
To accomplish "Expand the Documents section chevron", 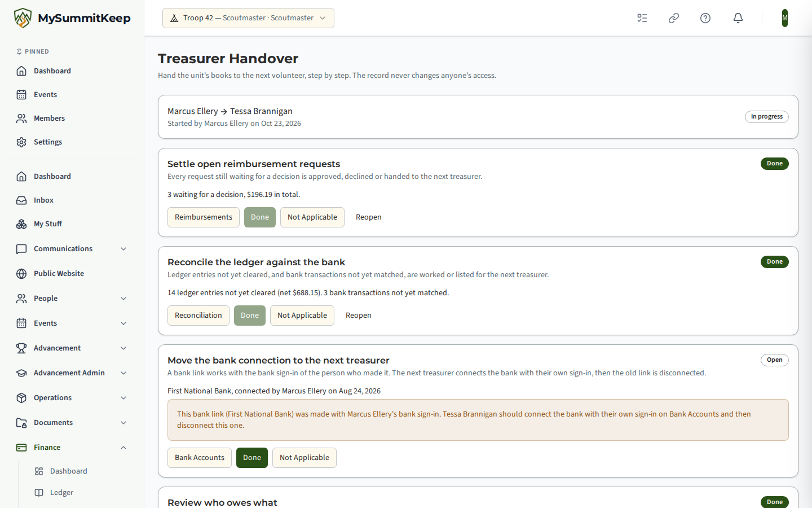I will (x=123, y=423).
